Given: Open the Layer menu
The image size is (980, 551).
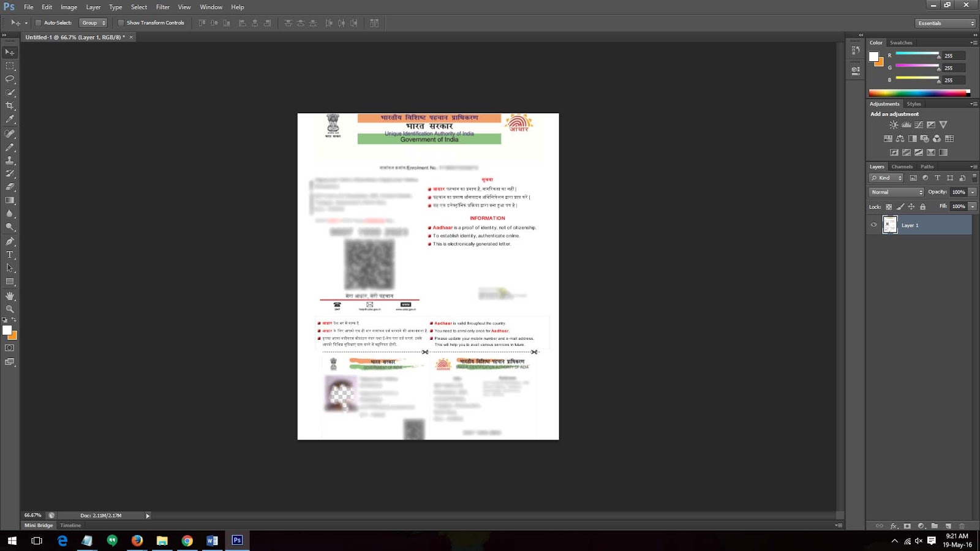Looking at the screenshot, I should click(x=93, y=7).
